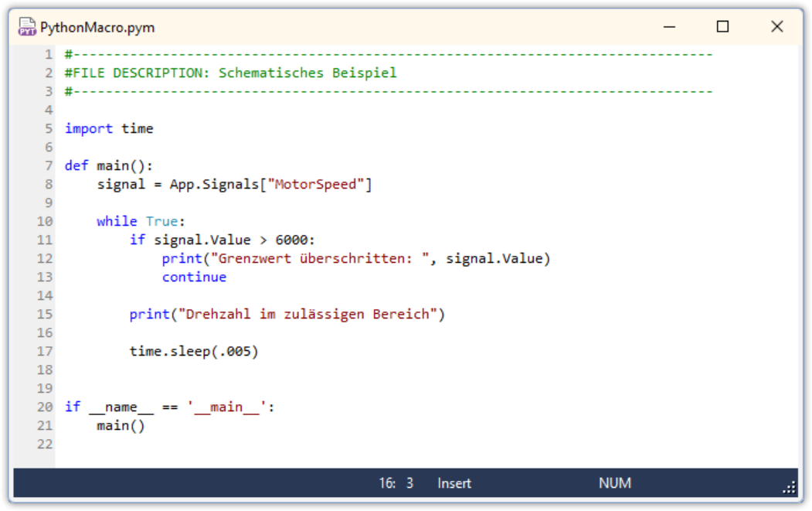Screen dimensions: 812x511
Task: Click the resize grip in status bar corner
Action: [790, 487]
